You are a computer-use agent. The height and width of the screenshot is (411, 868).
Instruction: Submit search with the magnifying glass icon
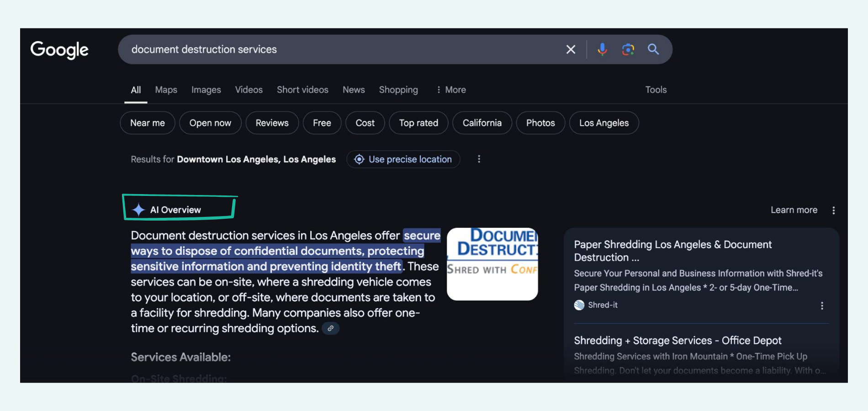pos(653,49)
